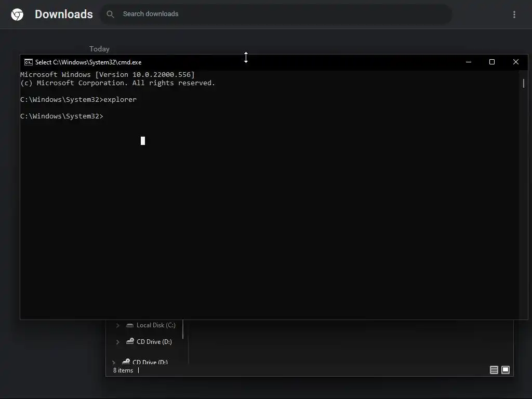Screen dimensions: 532x399
Task: Click the Explorer navigation pane scrollbar
Action: tap(182, 329)
